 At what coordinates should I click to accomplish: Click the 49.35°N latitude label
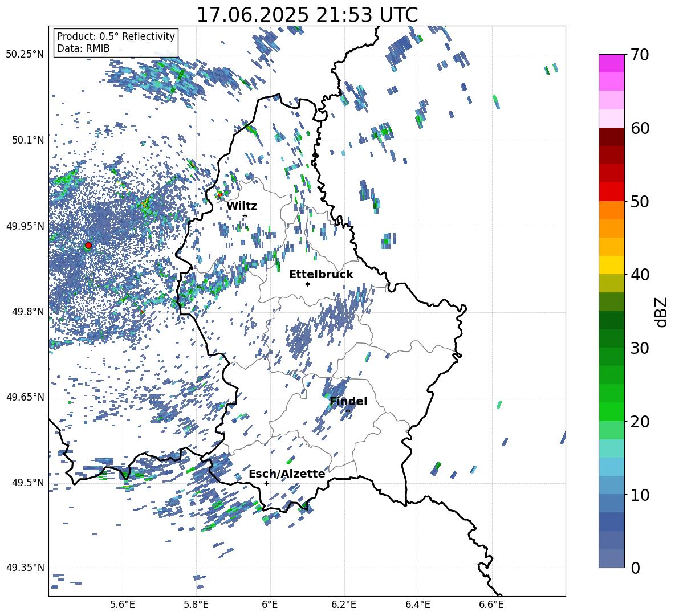(25, 568)
